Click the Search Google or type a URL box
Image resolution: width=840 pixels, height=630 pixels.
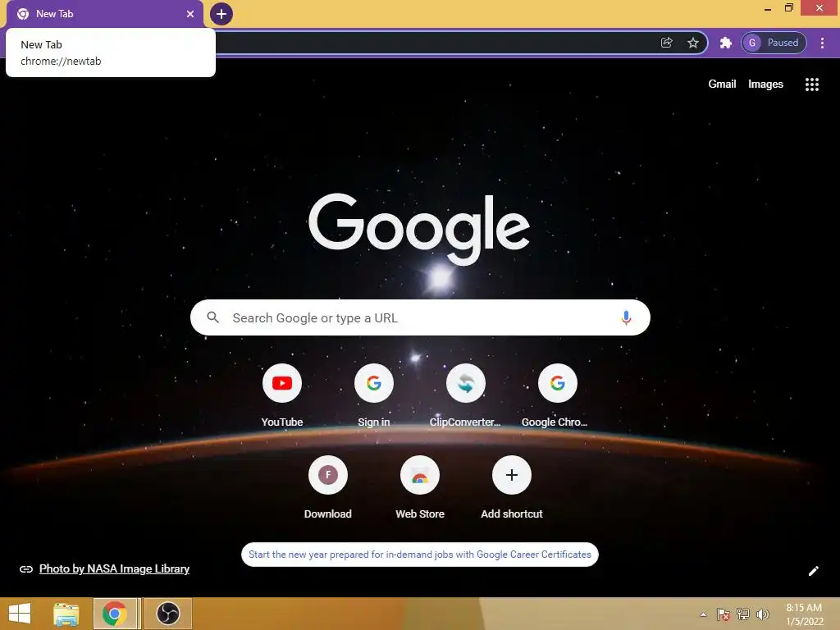pyautogui.click(x=420, y=317)
